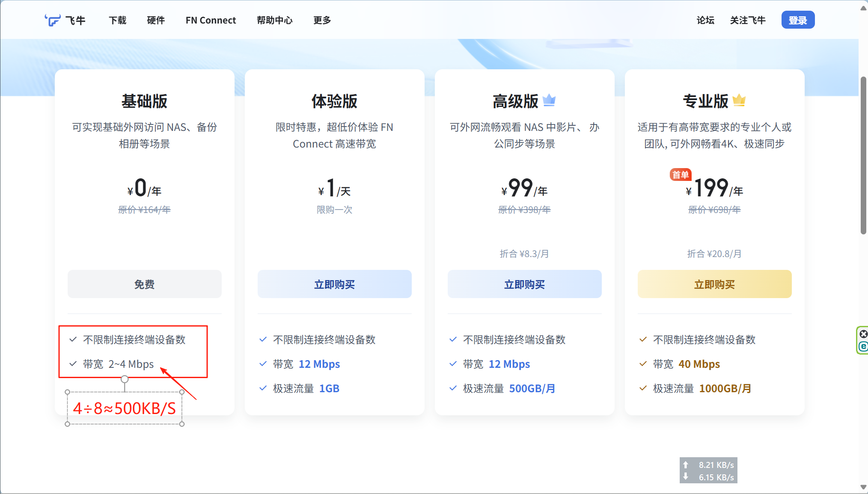Click the 高级版 description about NAS 中影片
The height and width of the screenshot is (494, 868).
pos(525,135)
